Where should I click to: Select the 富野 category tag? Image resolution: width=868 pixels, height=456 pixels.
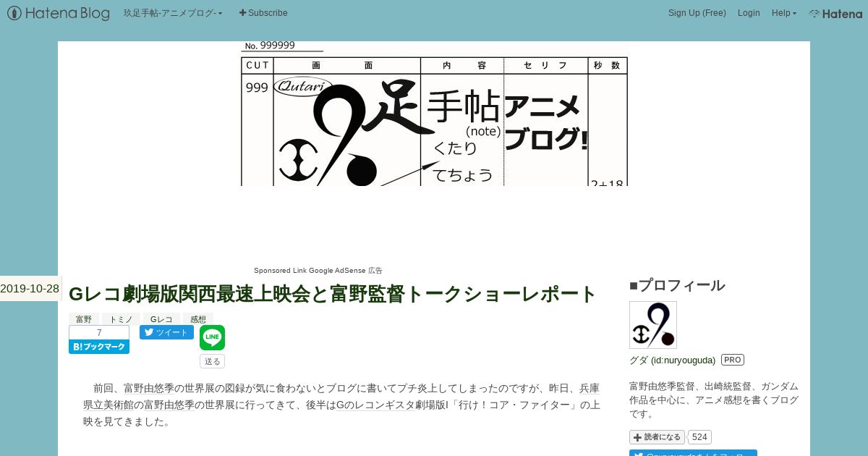point(84,318)
